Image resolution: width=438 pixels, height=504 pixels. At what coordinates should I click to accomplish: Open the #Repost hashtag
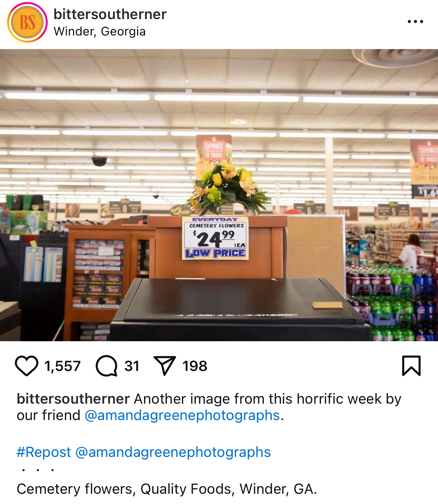(x=44, y=452)
